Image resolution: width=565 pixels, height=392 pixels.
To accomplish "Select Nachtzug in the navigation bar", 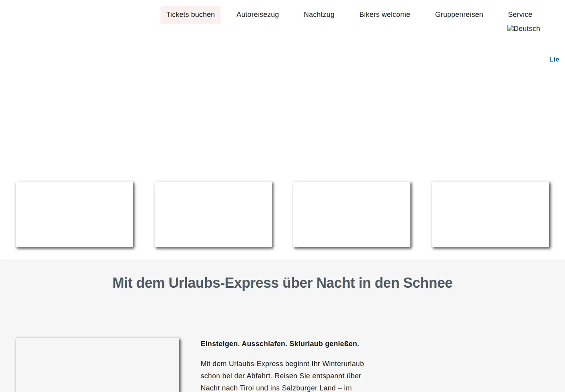I will (x=319, y=15).
